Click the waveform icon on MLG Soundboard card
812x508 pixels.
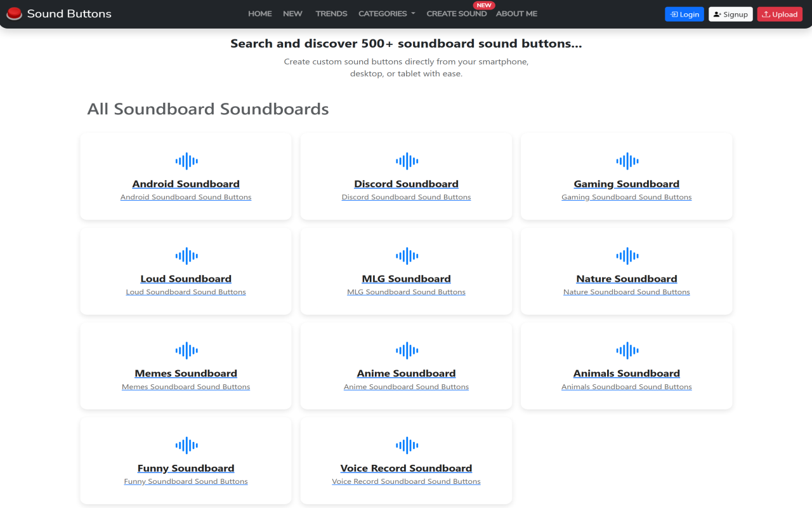click(x=406, y=255)
